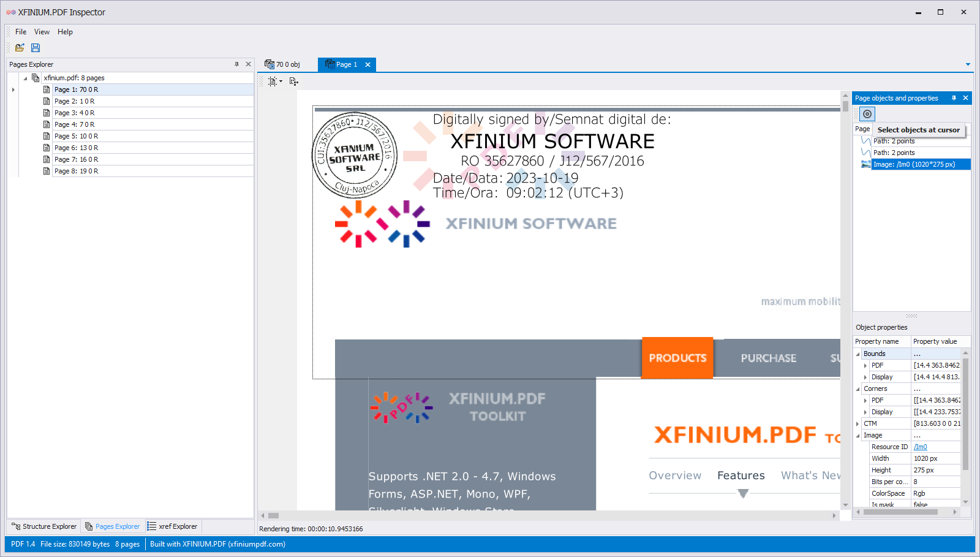Open the View menu
The width and height of the screenshot is (980, 557).
(42, 32)
